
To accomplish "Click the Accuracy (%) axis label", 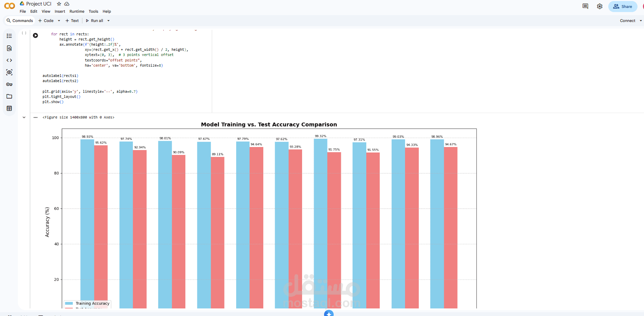I will (x=47, y=222).
